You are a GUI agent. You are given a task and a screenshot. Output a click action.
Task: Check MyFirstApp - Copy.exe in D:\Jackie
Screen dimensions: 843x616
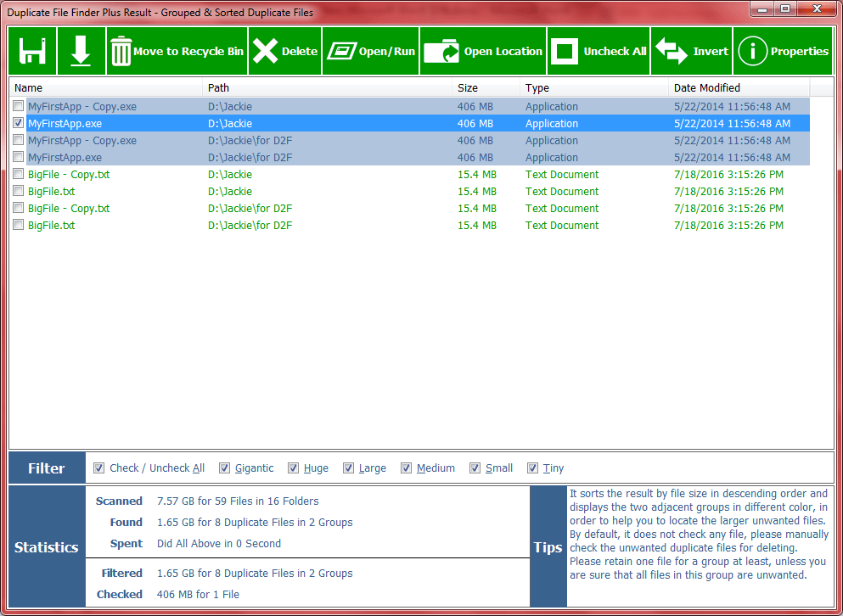click(x=19, y=106)
